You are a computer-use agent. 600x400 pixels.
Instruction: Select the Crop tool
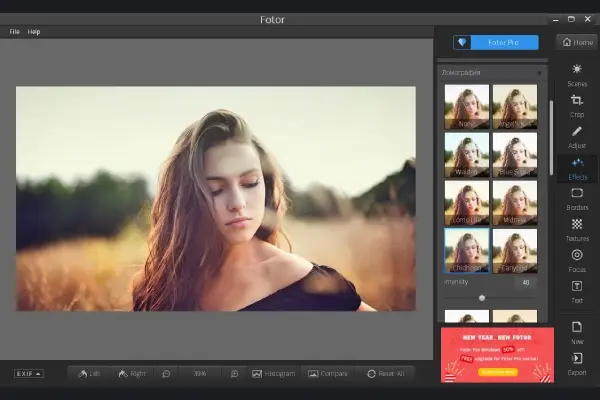tap(577, 106)
